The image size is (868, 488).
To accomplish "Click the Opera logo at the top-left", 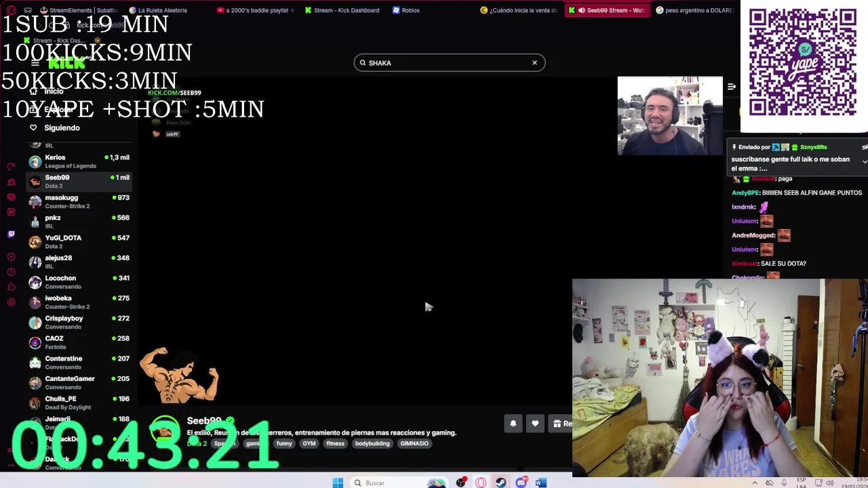I will pyautogui.click(x=11, y=10).
